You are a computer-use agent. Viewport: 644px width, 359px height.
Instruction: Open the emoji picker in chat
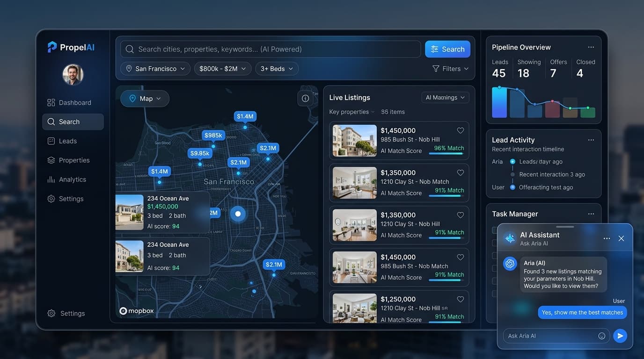click(602, 336)
